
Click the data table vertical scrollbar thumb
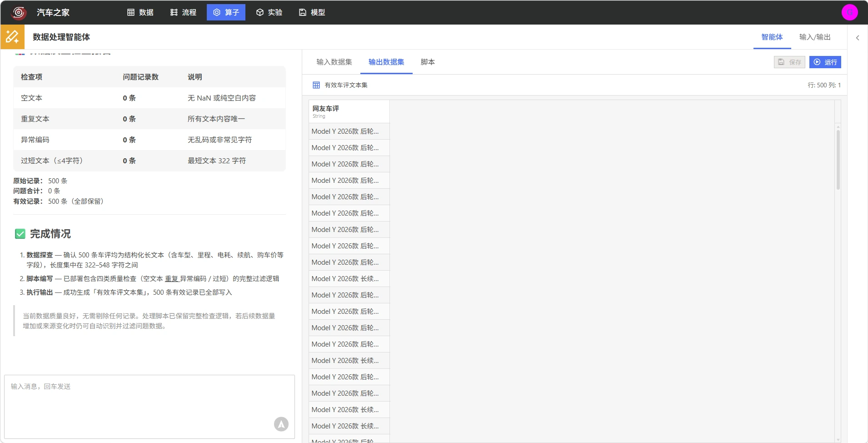(838, 160)
